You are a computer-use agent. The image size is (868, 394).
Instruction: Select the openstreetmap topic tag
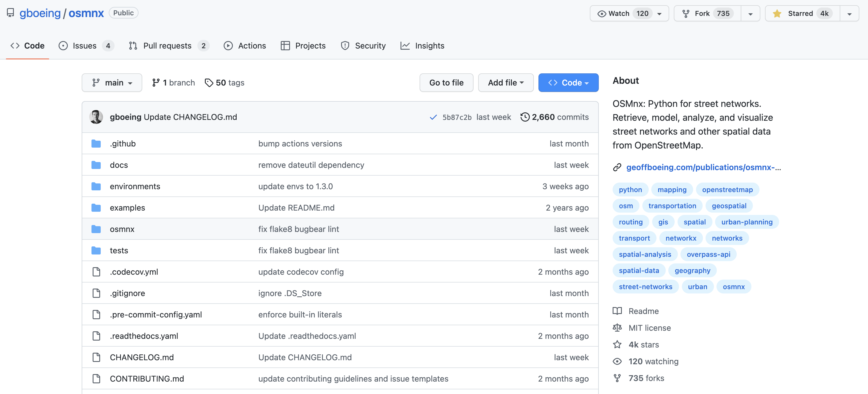[x=727, y=189]
